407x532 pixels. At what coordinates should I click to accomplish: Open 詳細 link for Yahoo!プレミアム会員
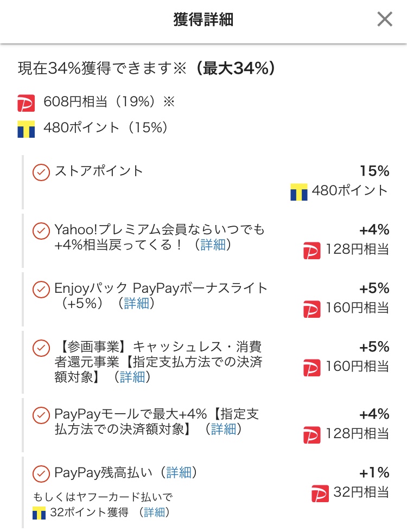[213, 245]
